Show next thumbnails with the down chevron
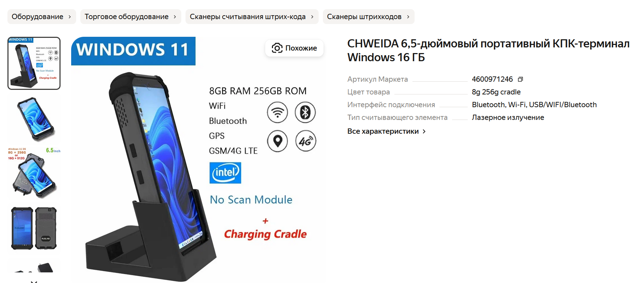The height and width of the screenshot is (283, 644). [34, 282]
